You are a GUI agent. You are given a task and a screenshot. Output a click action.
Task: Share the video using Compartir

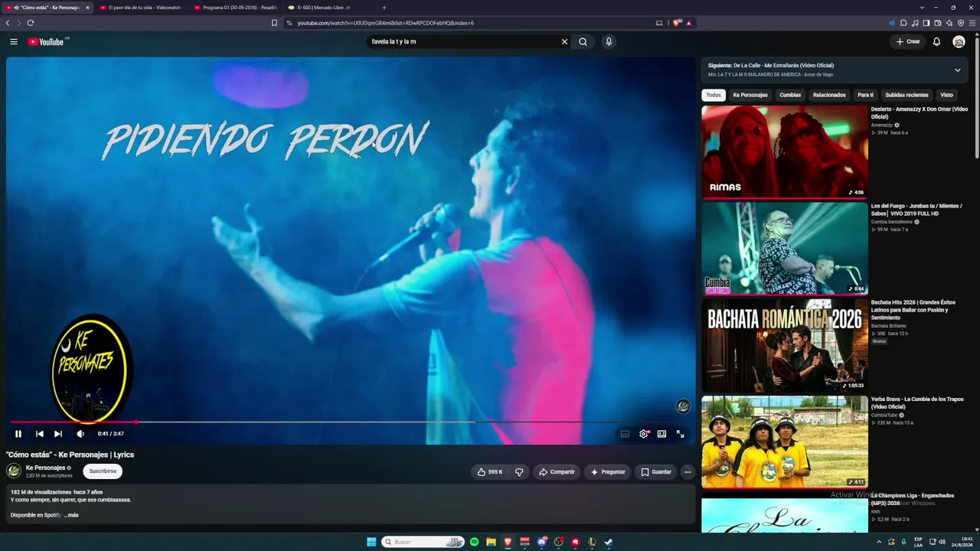(557, 472)
